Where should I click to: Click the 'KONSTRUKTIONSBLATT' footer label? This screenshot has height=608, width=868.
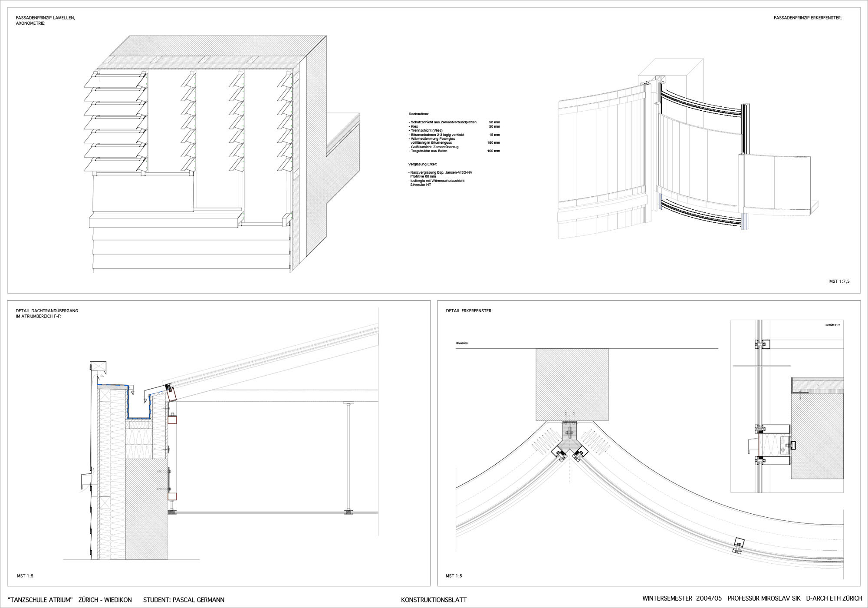[434, 600]
